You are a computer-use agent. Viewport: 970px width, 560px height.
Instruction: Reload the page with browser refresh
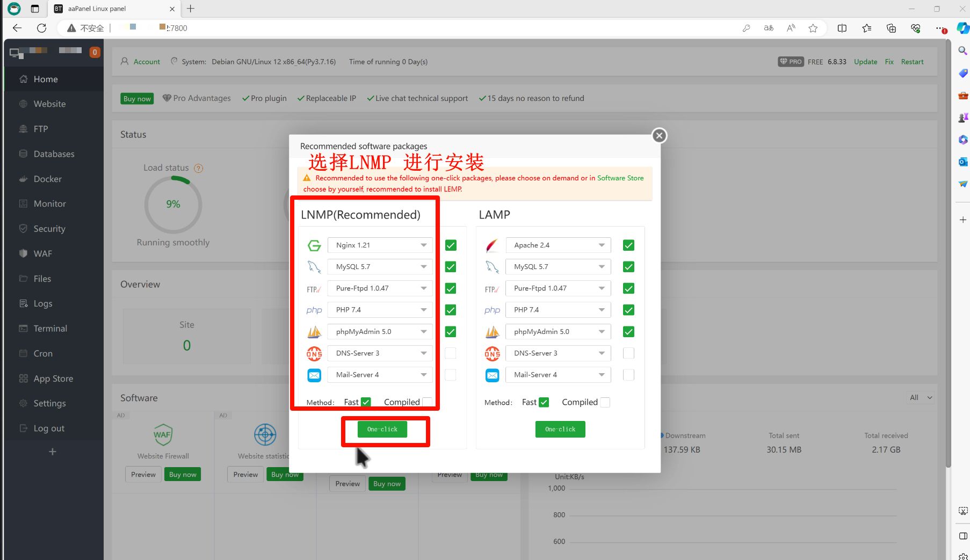click(41, 28)
